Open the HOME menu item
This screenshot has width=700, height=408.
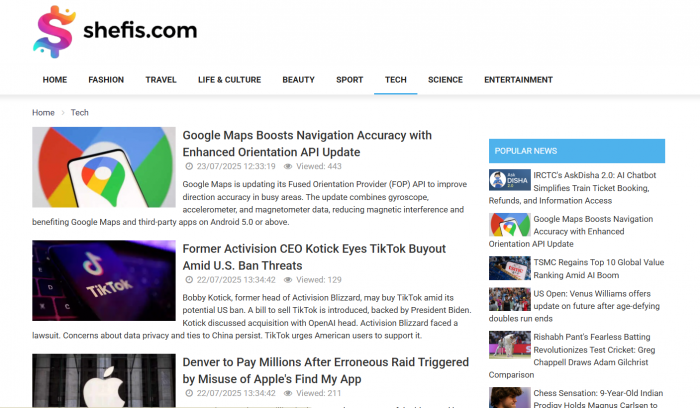click(55, 80)
